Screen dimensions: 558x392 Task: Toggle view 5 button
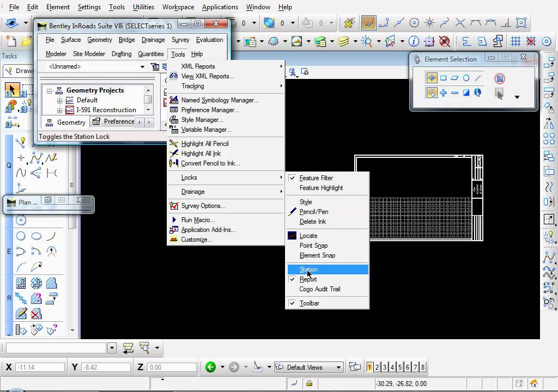400,367
